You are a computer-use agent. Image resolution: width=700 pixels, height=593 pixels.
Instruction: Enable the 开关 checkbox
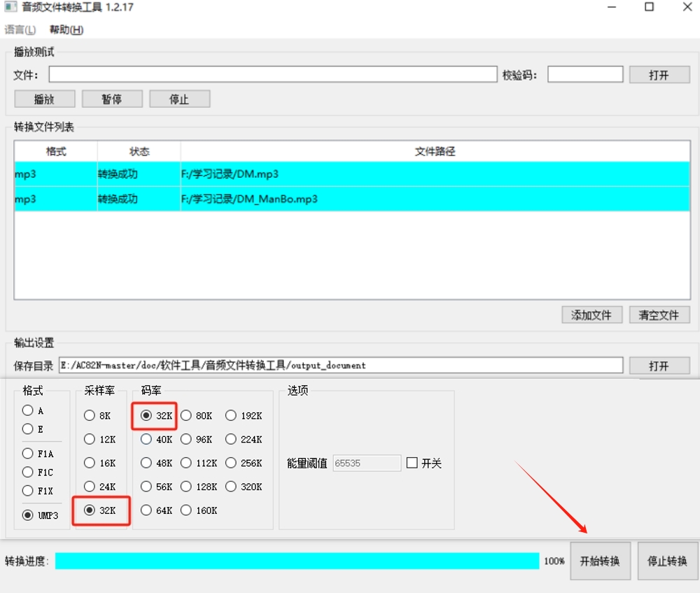412,463
